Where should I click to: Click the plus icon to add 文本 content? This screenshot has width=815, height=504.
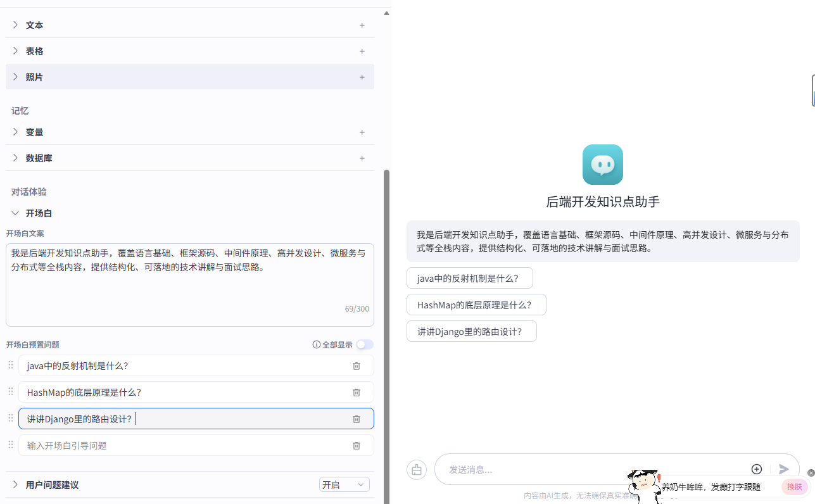pos(362,25)
